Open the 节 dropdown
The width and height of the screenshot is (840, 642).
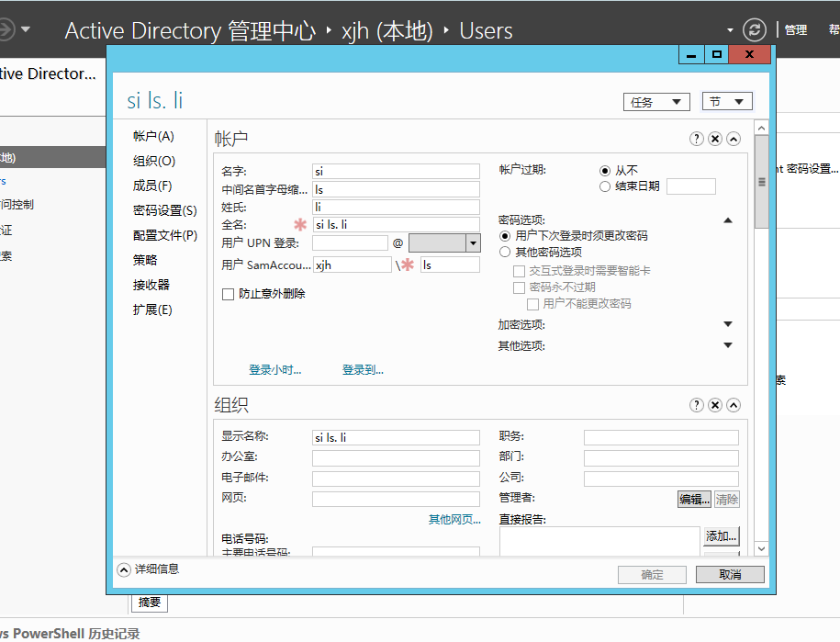727,101
